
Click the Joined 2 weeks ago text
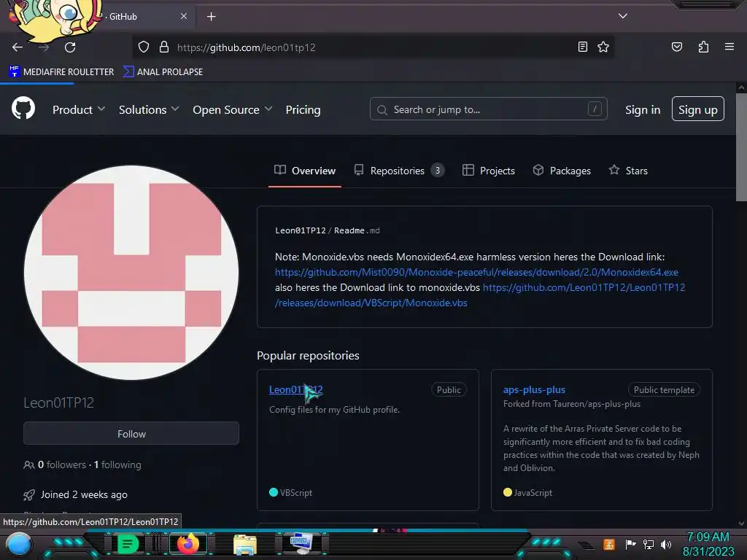pyautogui.click(x=84, y=494)
